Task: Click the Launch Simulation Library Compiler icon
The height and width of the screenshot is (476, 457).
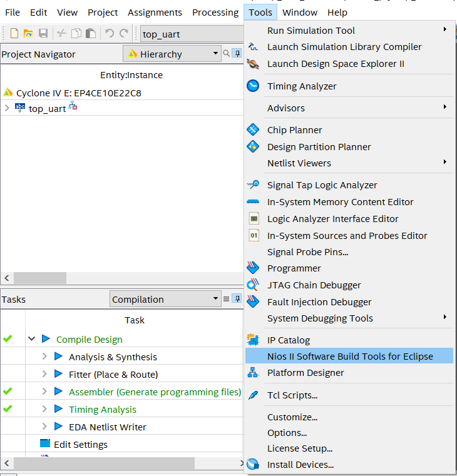Action: point(253,47)
